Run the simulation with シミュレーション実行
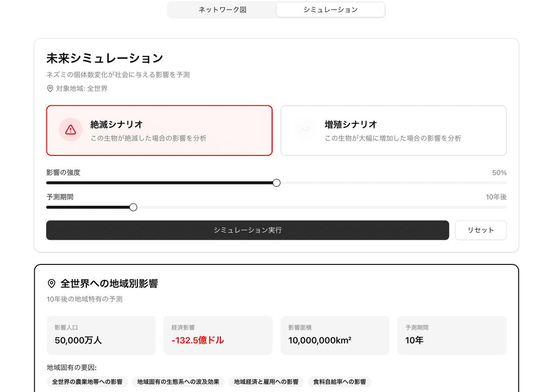This screenshot has width=557, height=392. click(x=248, y=230)
